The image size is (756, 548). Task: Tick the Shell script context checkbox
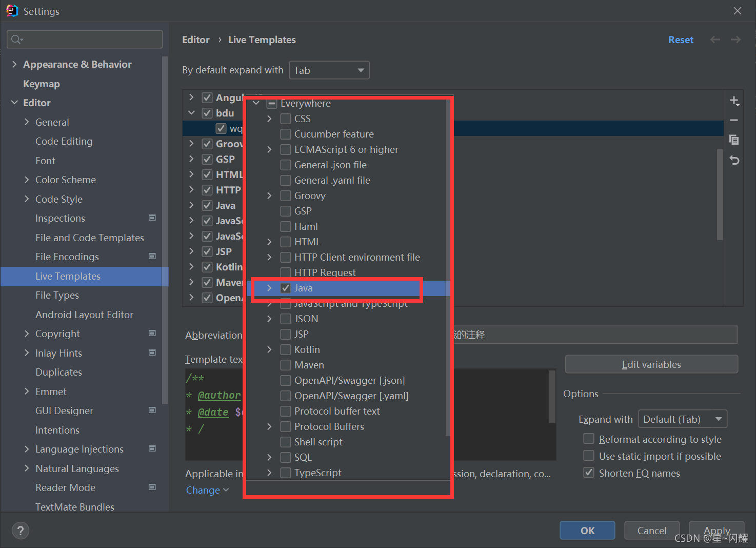(286, 442)
